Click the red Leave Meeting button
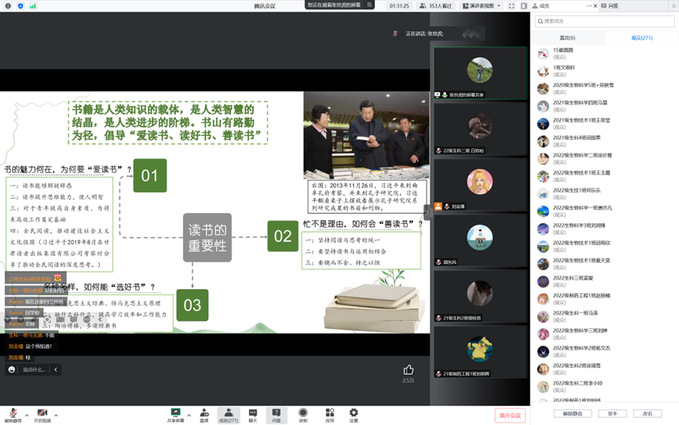Screen dimensions: 679x425 [509, 414]
